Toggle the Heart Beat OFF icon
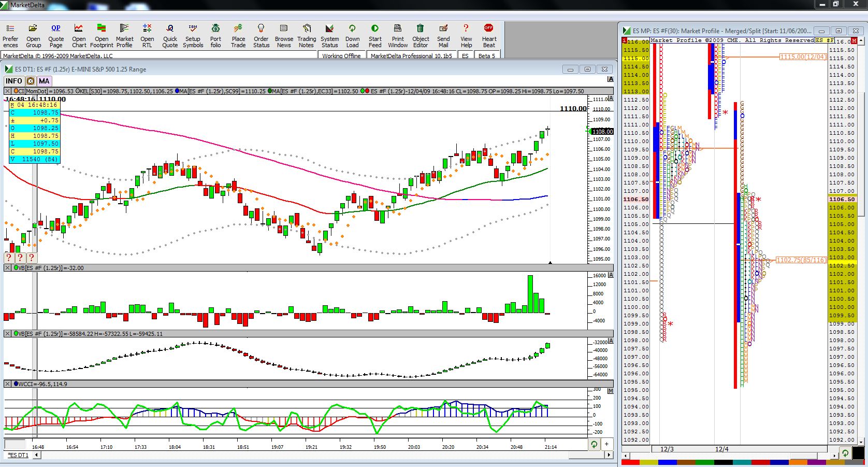 pyautogui.click(x=489, y=35)
